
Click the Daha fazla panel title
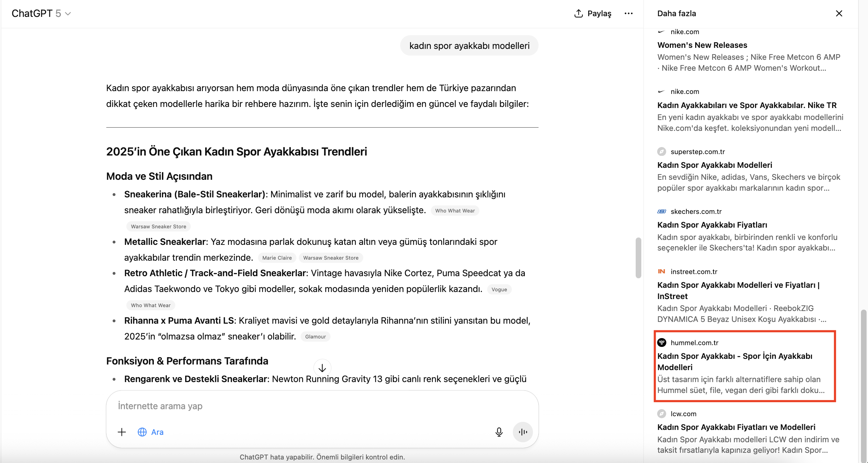677,13
